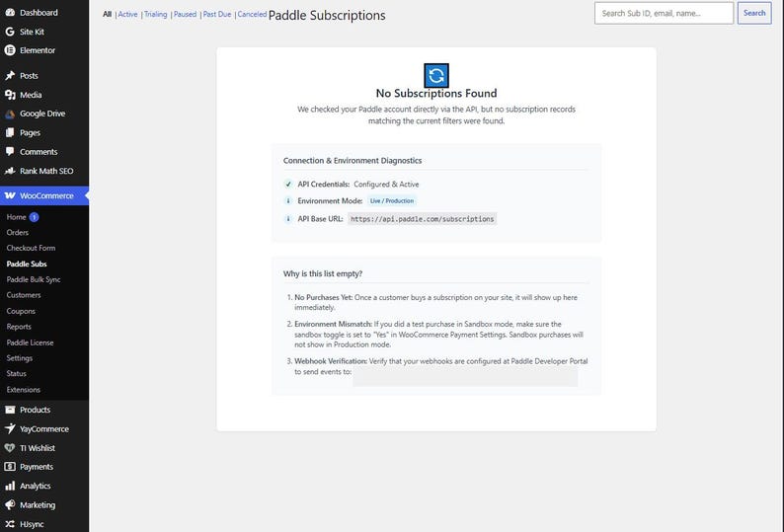Click the Paddle Subscriptions page title
Image resolution: width=784 pixels, height=532 pixels.
[327, 15]
